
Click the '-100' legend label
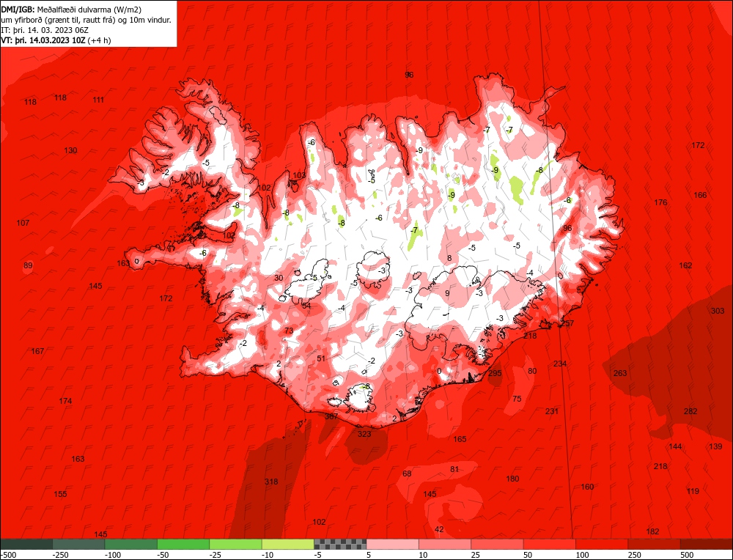tap(113, 555)
